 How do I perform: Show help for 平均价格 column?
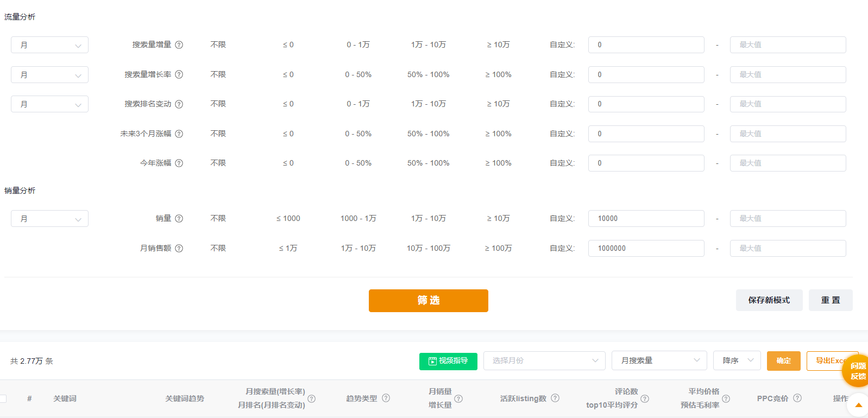click(x=726, y=398)
